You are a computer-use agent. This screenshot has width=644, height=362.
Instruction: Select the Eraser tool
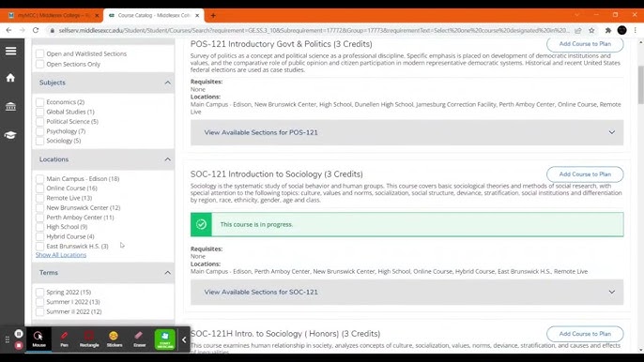click(x=140, y=339)
